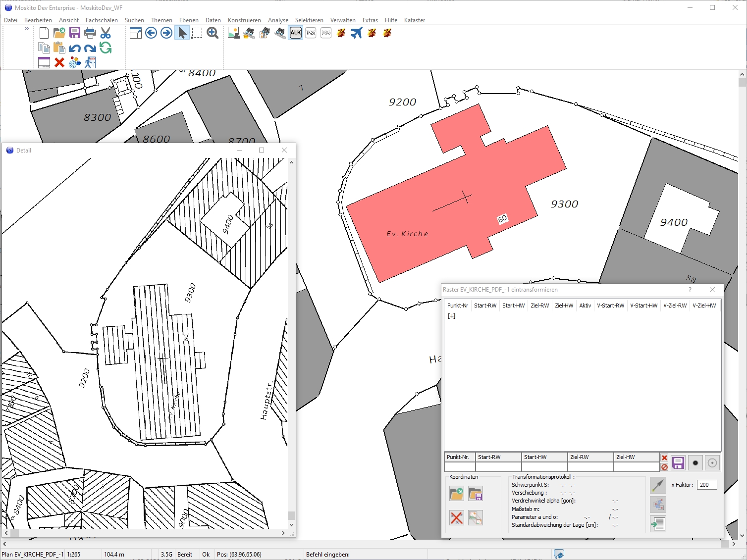The width and height of the screenshot is (747, 560).
Task: Load coordinates with the open-folder icon in Koordinaten
Action: pyautogui.click(x=456, y=493)
